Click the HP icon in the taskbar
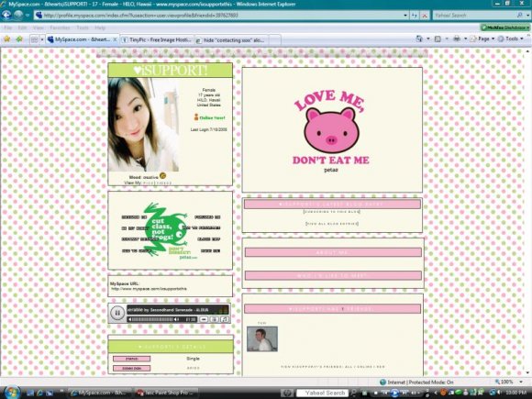Viewport: 532px width, 399px height. [x=287, y=393]
